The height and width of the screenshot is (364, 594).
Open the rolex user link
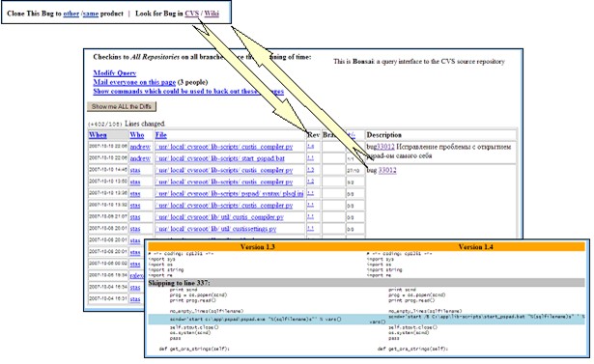pos(137,275)
